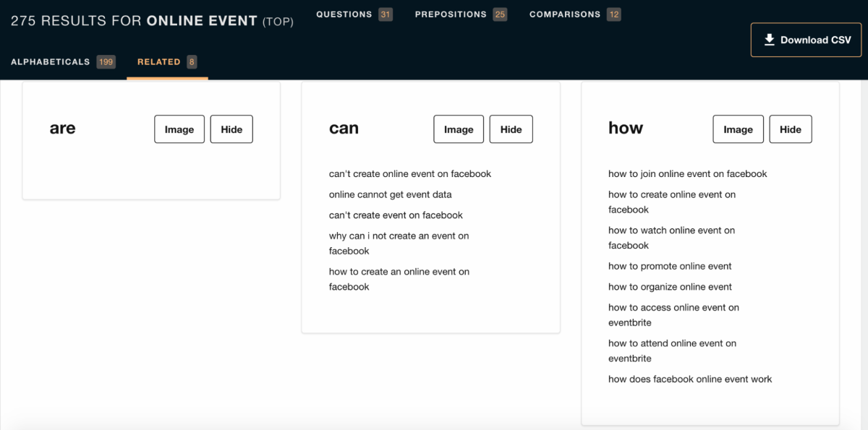Select 'how to promote online event' result
Screen dimensions: 868x430
[x=670, y=266]
